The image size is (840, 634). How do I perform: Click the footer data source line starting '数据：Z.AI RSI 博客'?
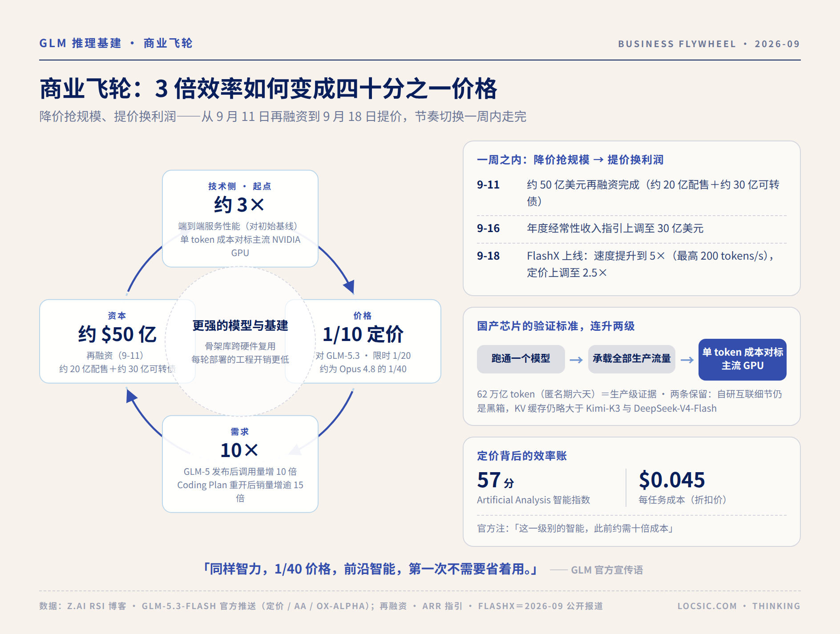coord(321,606)
